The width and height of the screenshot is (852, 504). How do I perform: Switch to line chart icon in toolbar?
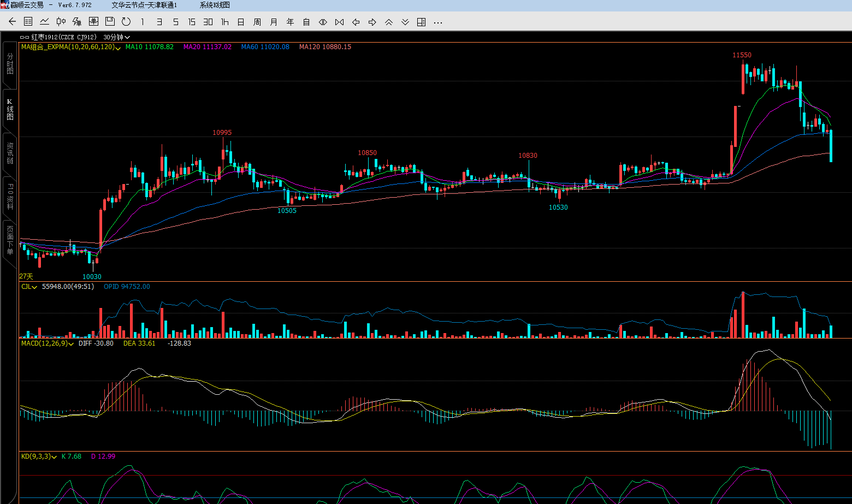(45, 22)
